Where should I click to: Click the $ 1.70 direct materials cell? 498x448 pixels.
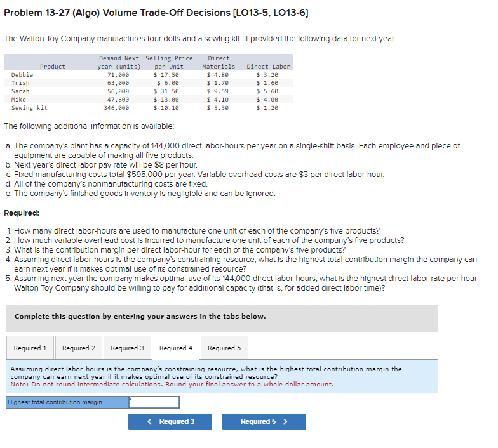click(x=217, y=83)
